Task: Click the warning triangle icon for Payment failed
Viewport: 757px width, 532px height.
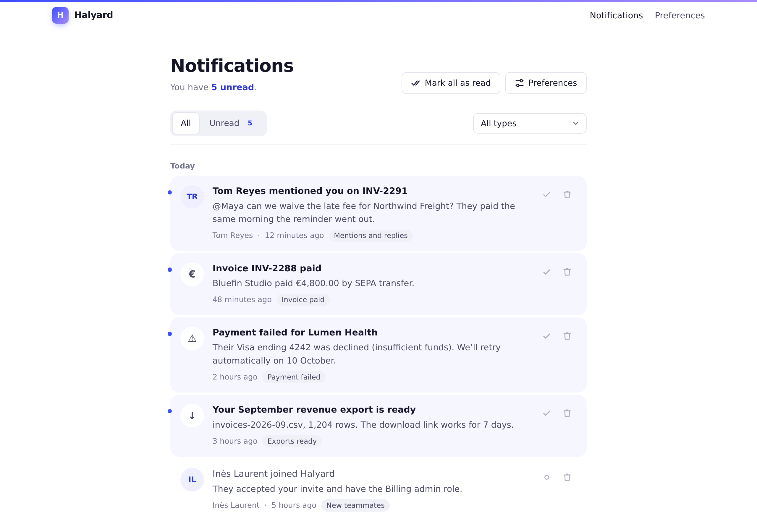Action: click(x=192, y=338)
